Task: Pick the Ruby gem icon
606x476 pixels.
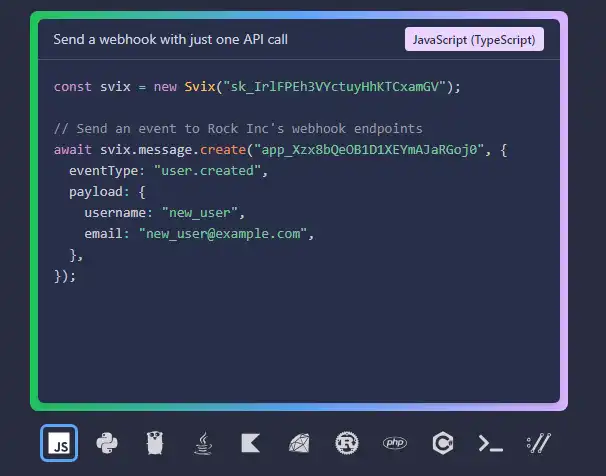Action: point(299,443)
